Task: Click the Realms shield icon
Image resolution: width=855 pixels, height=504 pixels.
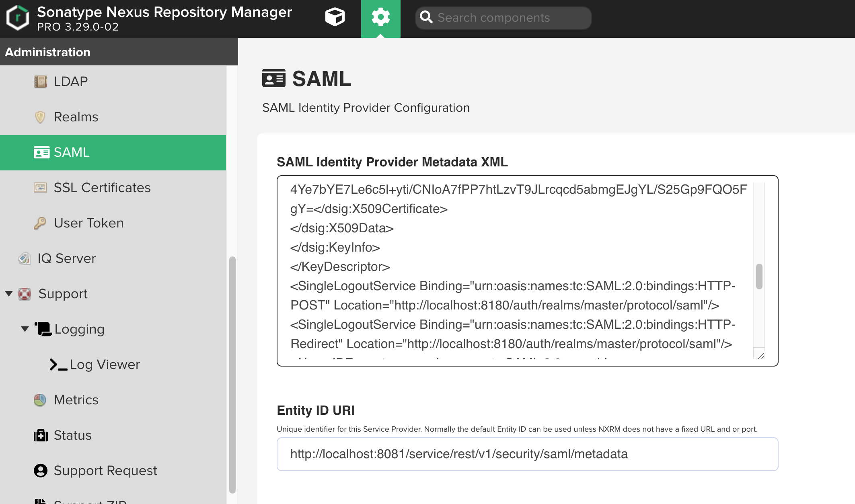Action: [x=40, y=117]
